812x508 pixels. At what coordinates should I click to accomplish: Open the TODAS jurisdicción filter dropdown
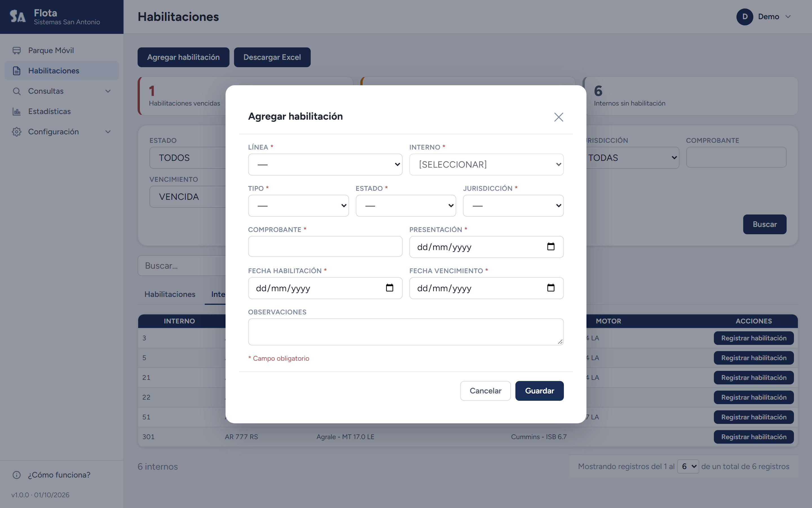click(x=632, y=157)
